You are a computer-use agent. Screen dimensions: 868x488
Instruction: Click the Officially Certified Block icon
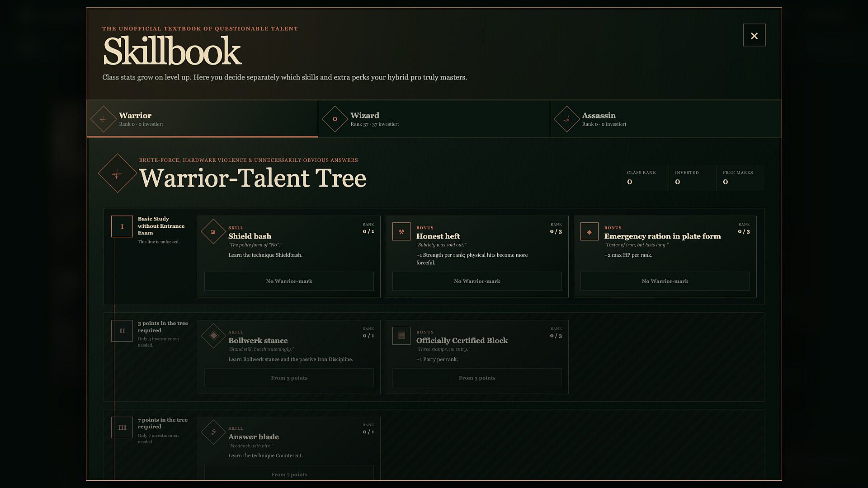tap(401, 336)
